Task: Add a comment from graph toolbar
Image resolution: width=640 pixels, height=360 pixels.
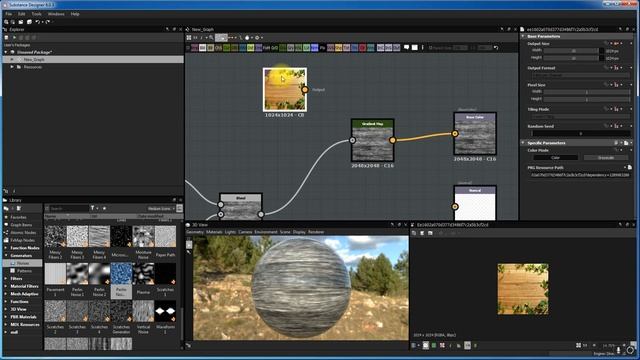Action: (407, 48)
